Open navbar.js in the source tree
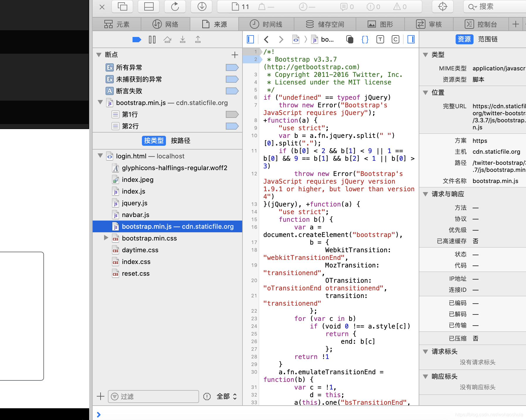Viewport: 526px width, 420px height. point(167,215)
